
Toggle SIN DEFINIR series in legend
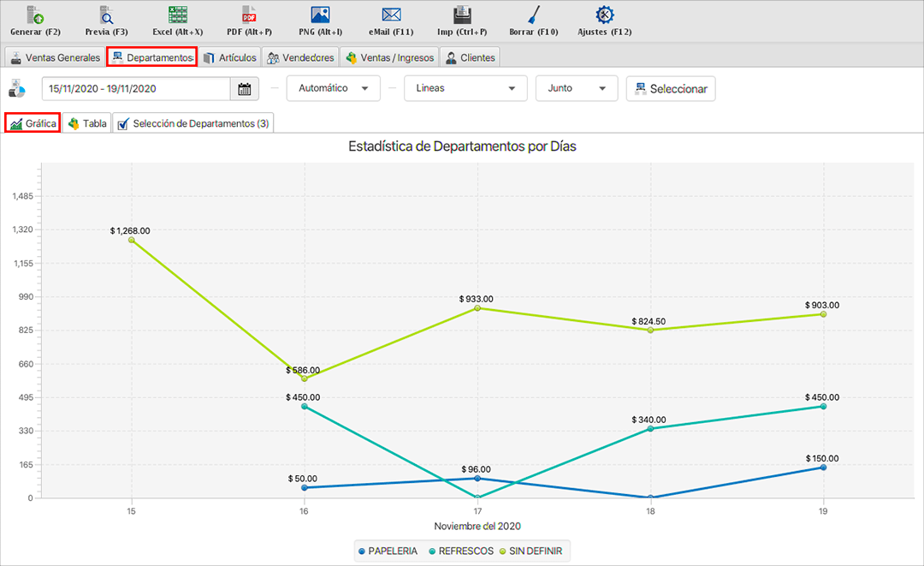(x=530, y=551)
